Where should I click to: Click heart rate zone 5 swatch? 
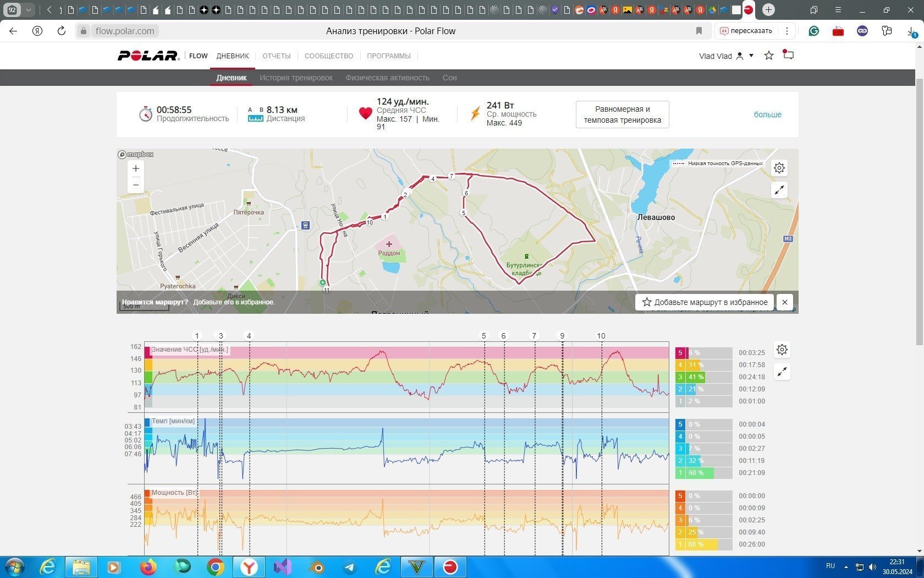click(x=680, y=353)
